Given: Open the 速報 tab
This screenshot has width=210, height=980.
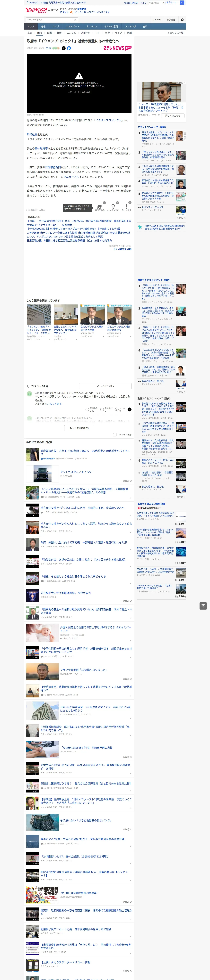Looking at the screenshot, I should [43, 27].
